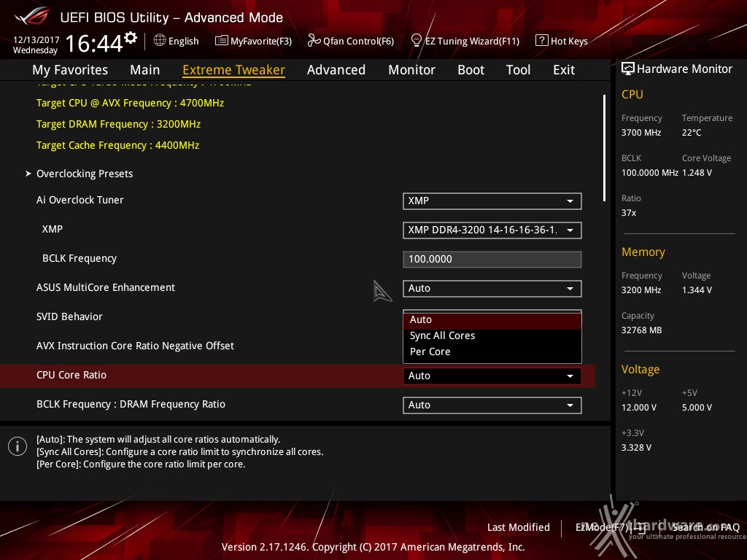
Task: Click BCLK Frequency input field
Action: tap(492, 260)
